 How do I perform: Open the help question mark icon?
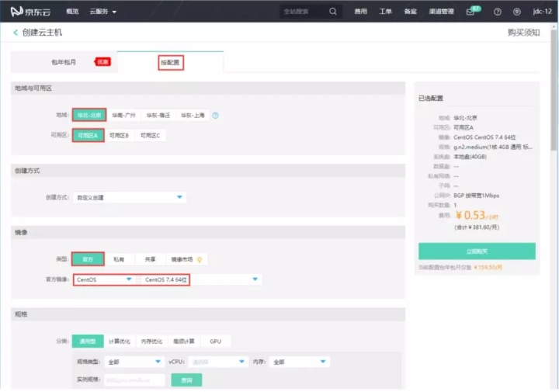[498, 12]
